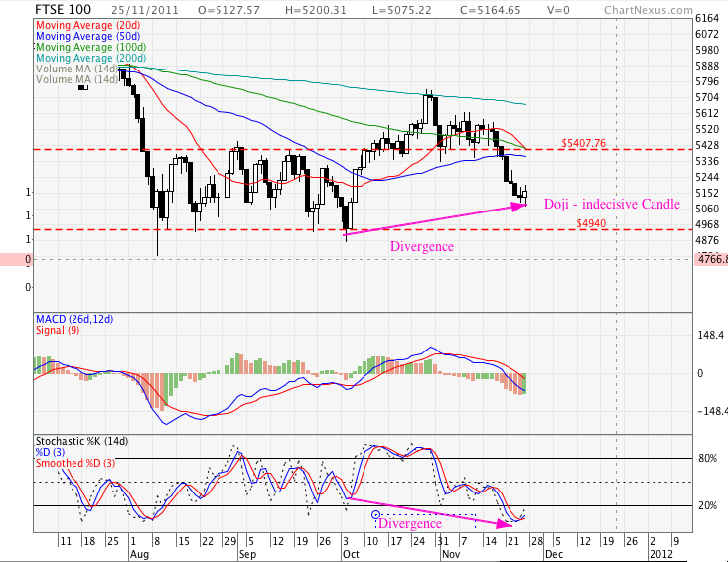
Task: Click the support label $4940
Action: click(591, 223)
